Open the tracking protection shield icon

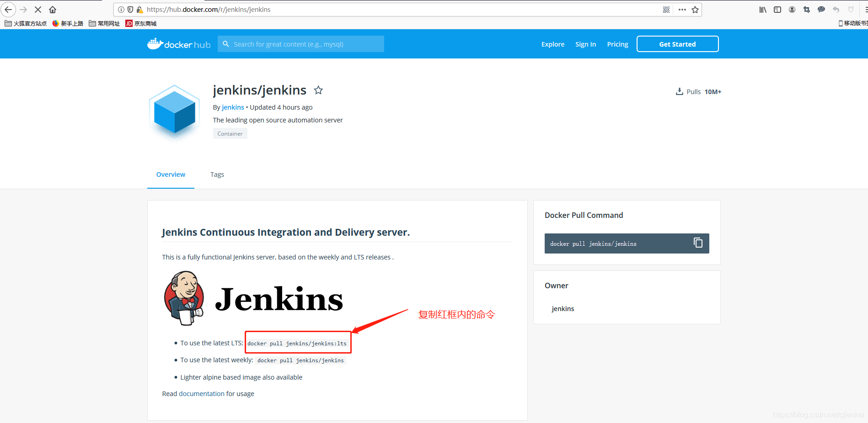[130, 10]
